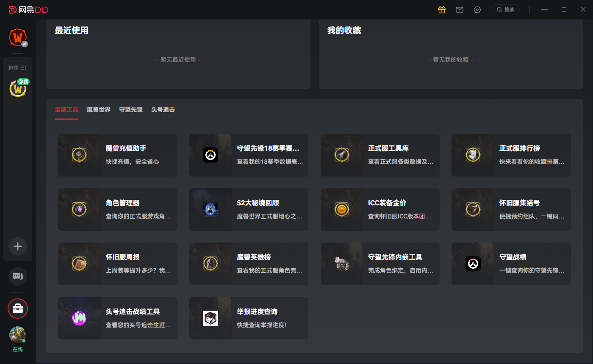
Task: Open the chat messages sidebar icon
Action: click(18, 276)
